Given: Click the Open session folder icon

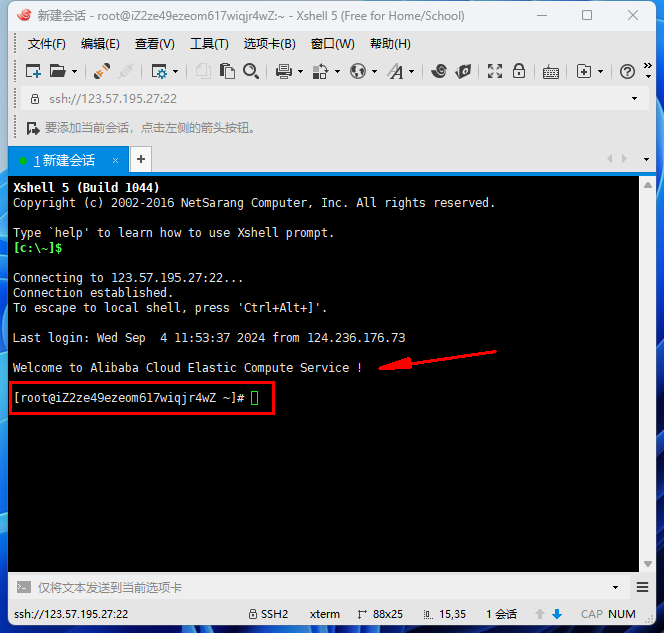Looking at the screenshot, I should (58, 71).
